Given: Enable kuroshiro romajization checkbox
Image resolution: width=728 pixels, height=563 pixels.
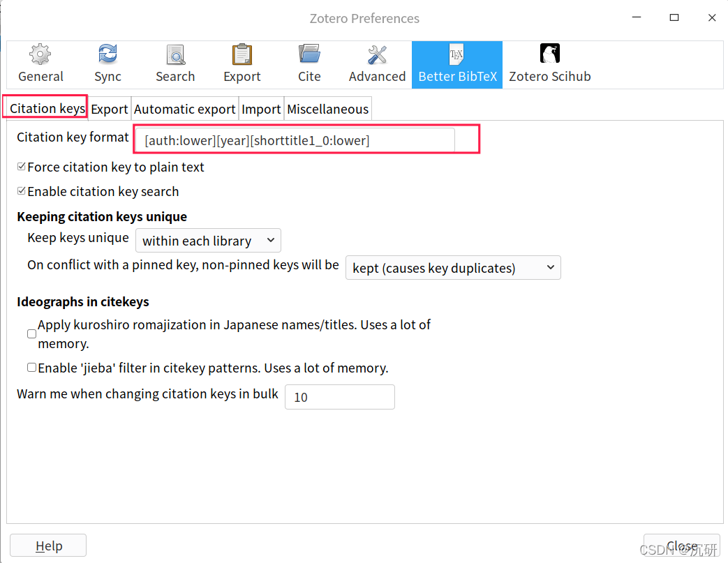Looking at the screenshot, I should click(x=31, y=333).
